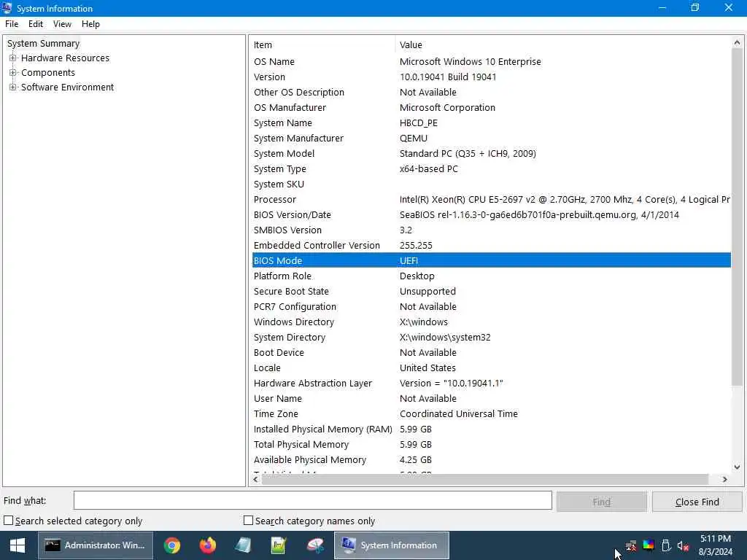Click the vertical scrollbar thumb

[737, 217]
